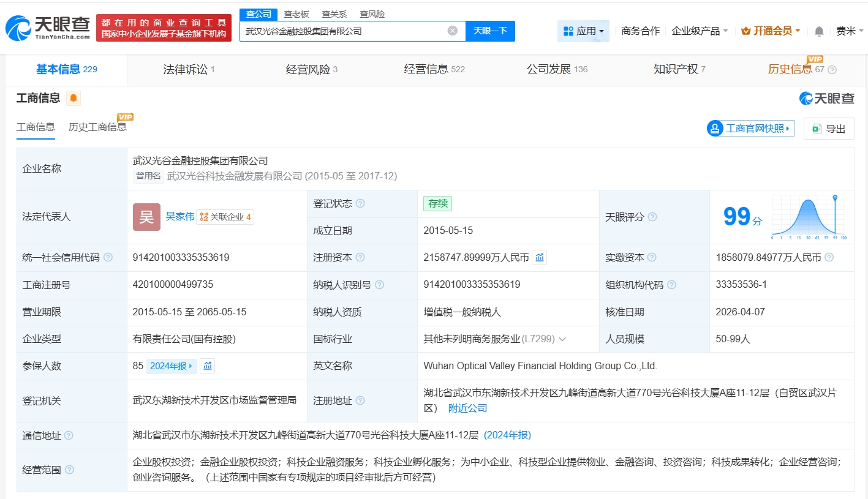Click the trend chart icon beside 2024年报

(208, 366)
